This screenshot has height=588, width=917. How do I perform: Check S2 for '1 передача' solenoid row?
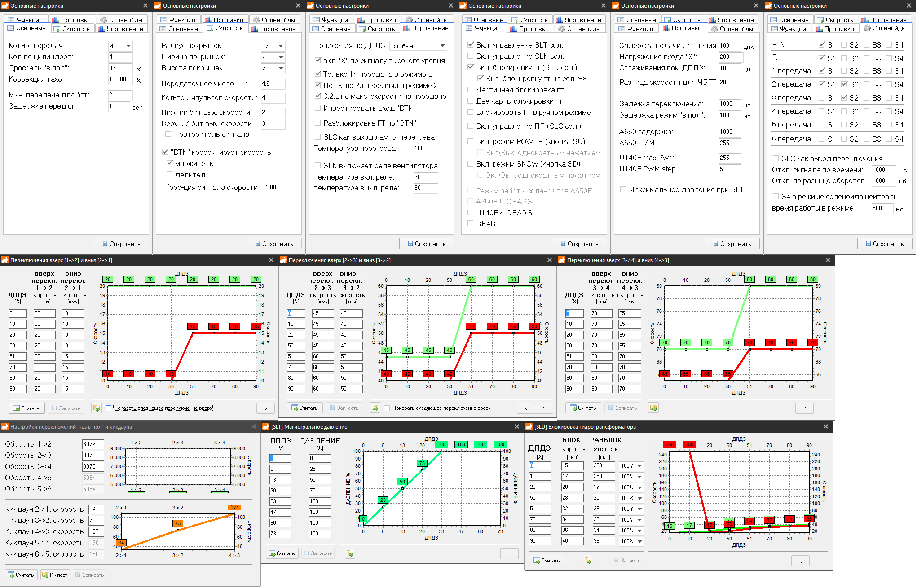click(844, 71)
